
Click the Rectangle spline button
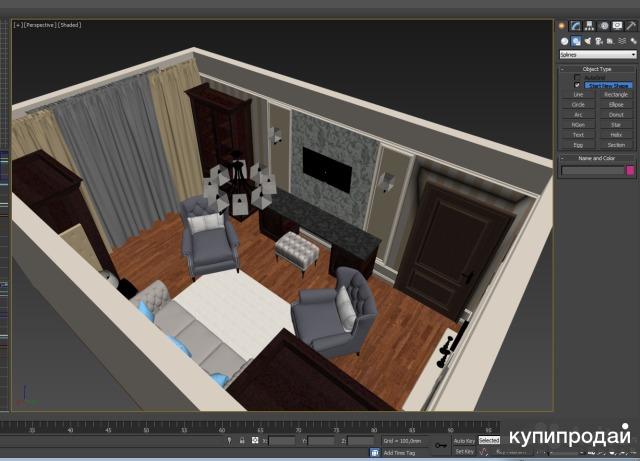(616, 94)
